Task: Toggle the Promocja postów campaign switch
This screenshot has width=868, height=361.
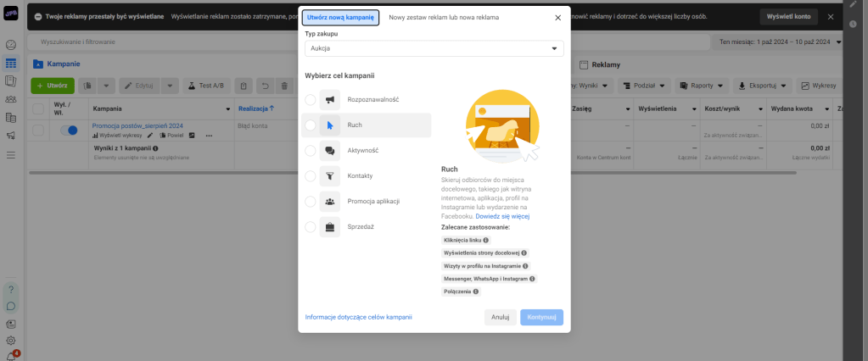Action: pyautogui.click(x=69, y=131)
